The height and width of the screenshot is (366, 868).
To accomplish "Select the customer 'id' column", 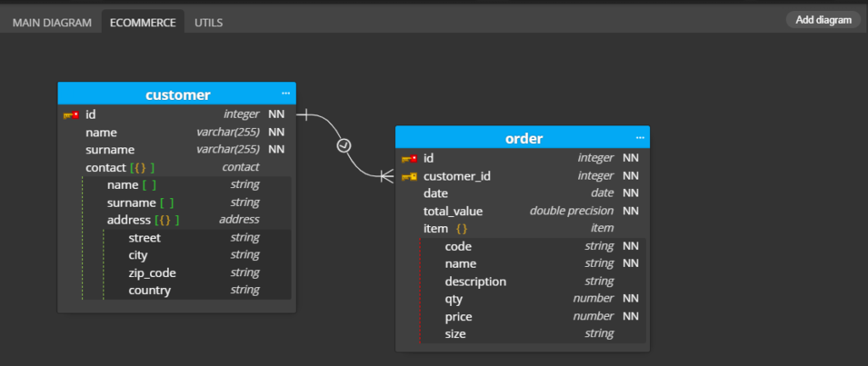I will click(x=91, y=114).
